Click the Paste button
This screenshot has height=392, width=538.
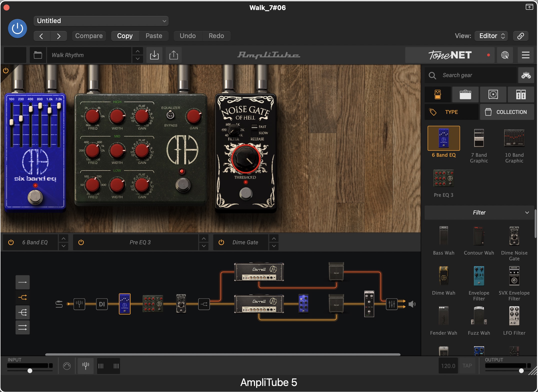click(x=154, y=36)
